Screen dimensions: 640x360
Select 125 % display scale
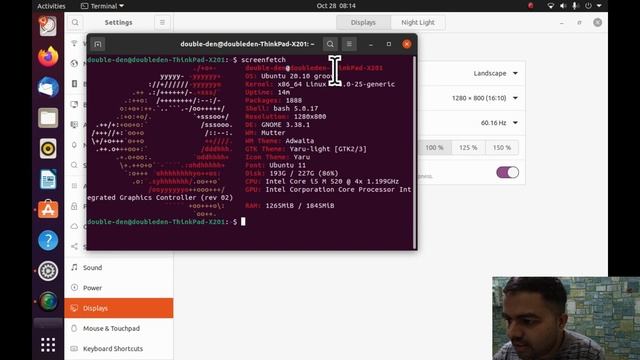click(x=468, y=147)
